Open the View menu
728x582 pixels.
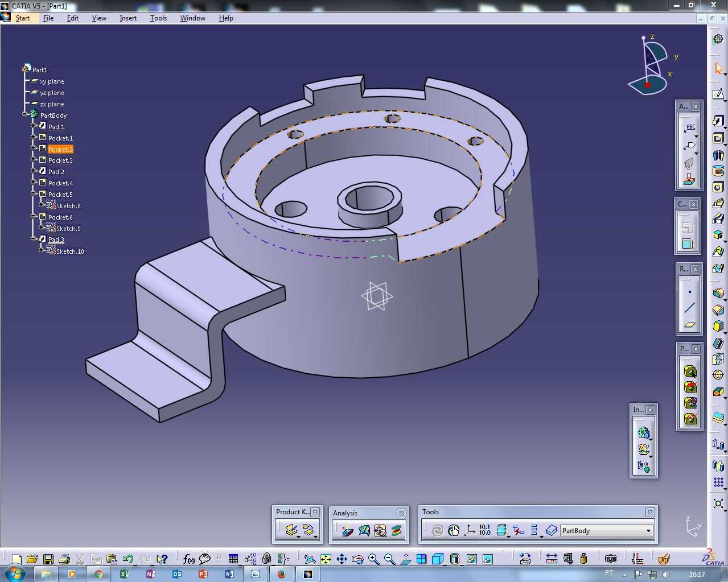pos(99,18)
